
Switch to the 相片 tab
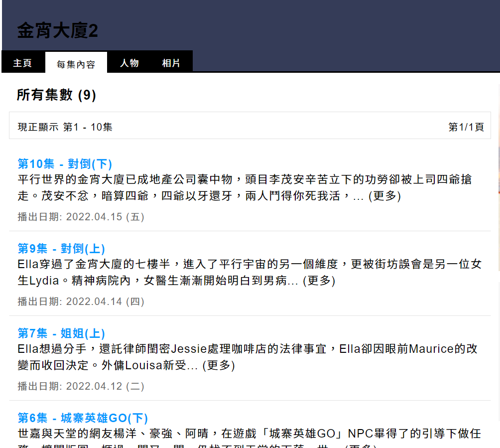tap(171, 63)
